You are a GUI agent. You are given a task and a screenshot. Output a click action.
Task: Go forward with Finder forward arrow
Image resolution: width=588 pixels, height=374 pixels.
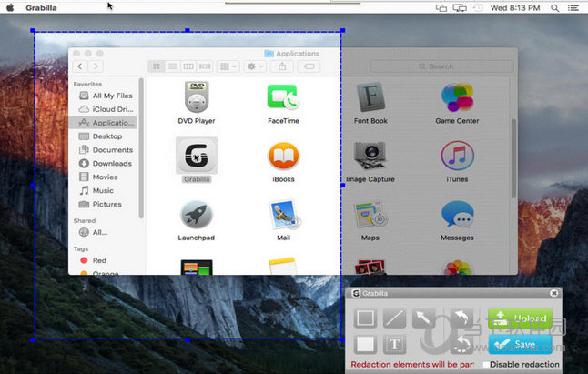96,66
